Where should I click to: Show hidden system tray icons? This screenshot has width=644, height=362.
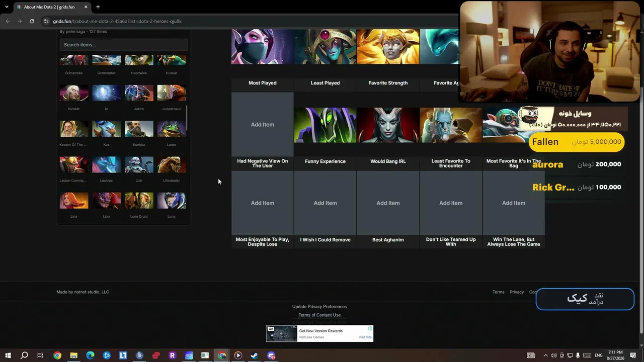pyautogui.click(x=545, y=355)
